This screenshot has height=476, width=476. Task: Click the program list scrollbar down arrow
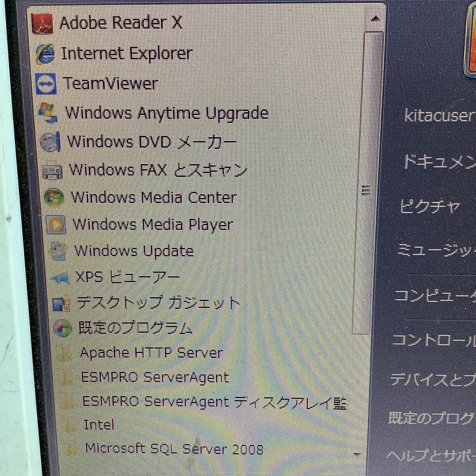(x=357, y=454)
